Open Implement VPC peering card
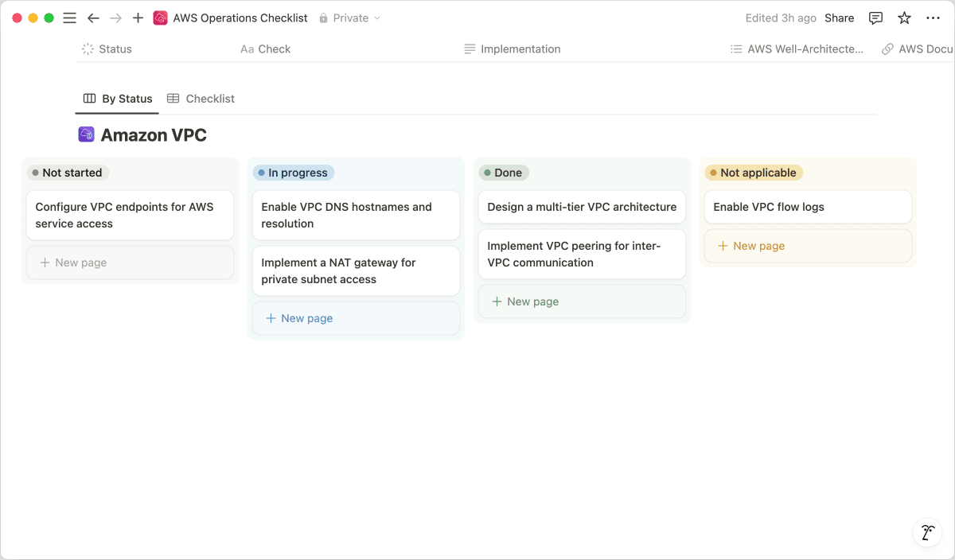955x560 pixels. (x=583, y=254)
